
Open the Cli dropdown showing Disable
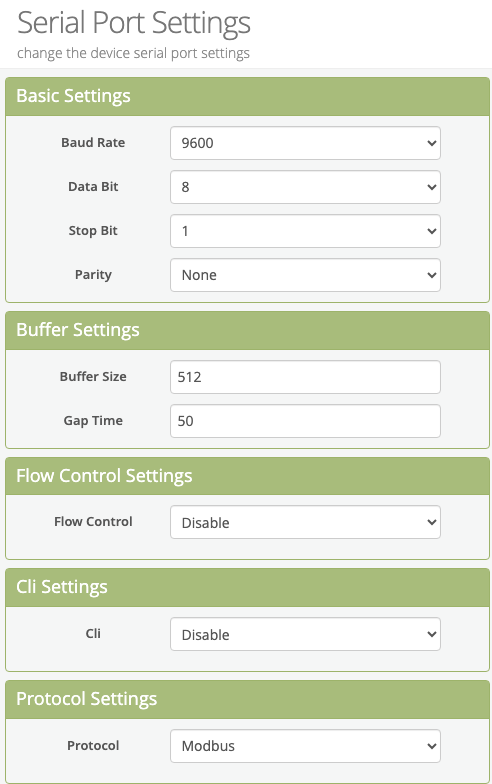(305, 634)
